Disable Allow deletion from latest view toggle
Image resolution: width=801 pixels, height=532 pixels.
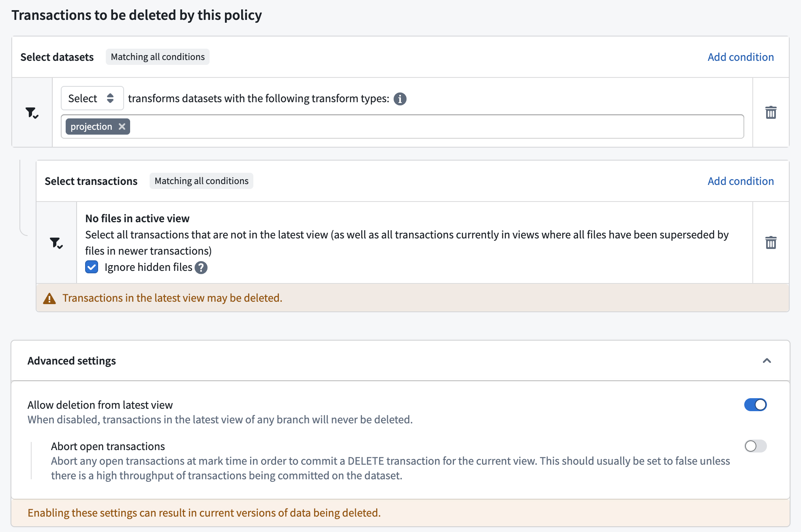755,405
